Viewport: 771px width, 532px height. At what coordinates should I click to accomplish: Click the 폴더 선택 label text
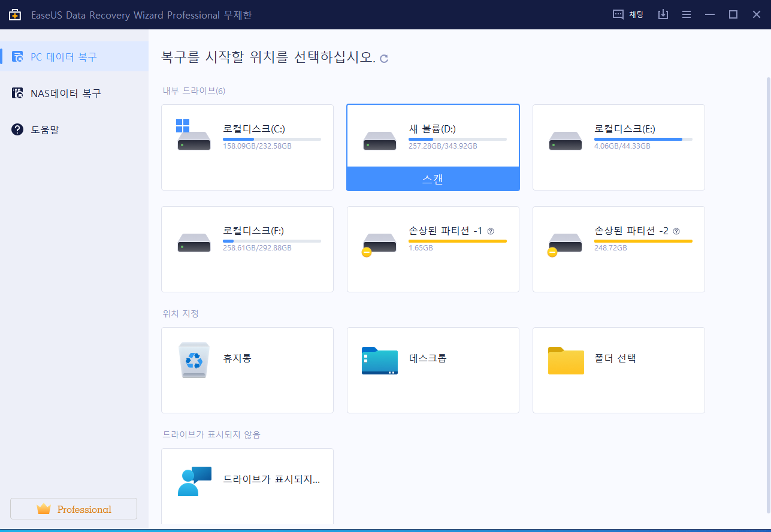coord(615,358)
